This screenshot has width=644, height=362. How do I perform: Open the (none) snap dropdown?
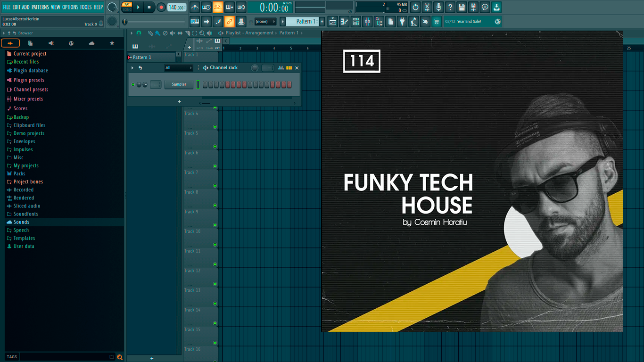[x=265, y=21]
